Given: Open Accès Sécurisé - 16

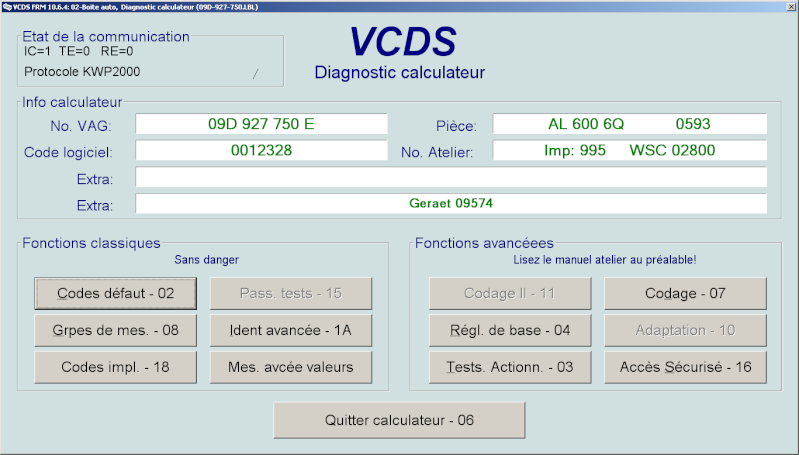Looking at the screenshot, I should click(x=685, y=367).
